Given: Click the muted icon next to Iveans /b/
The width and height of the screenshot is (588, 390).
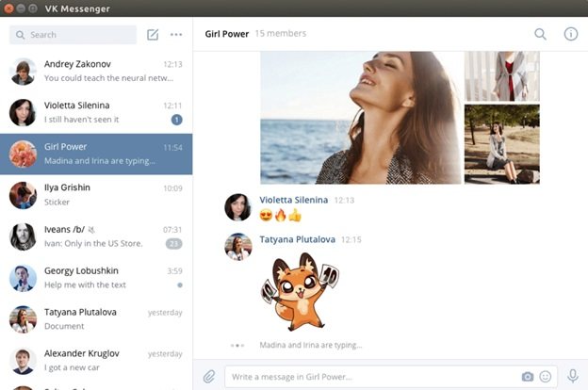Looking at the screenshot, I should [91, 230].
